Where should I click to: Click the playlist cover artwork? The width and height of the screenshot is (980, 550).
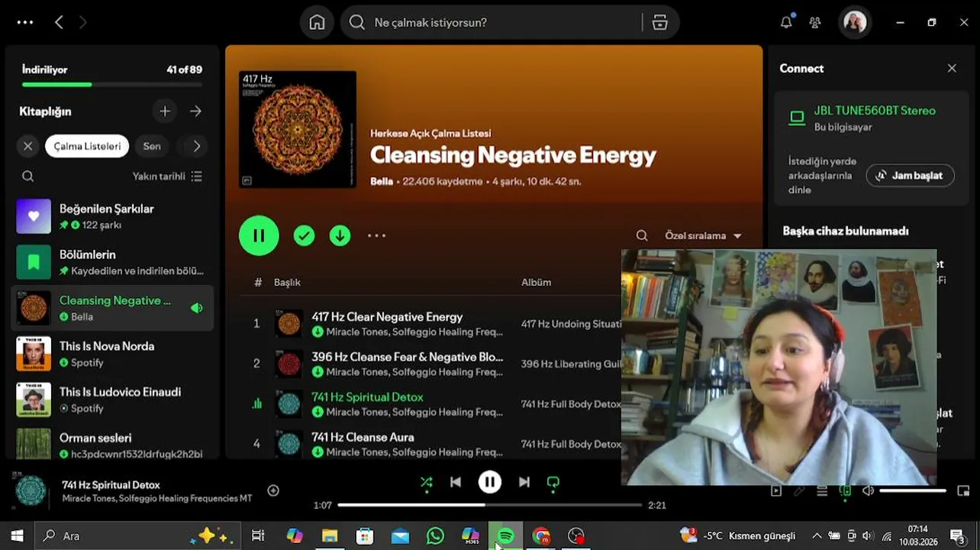298,129
